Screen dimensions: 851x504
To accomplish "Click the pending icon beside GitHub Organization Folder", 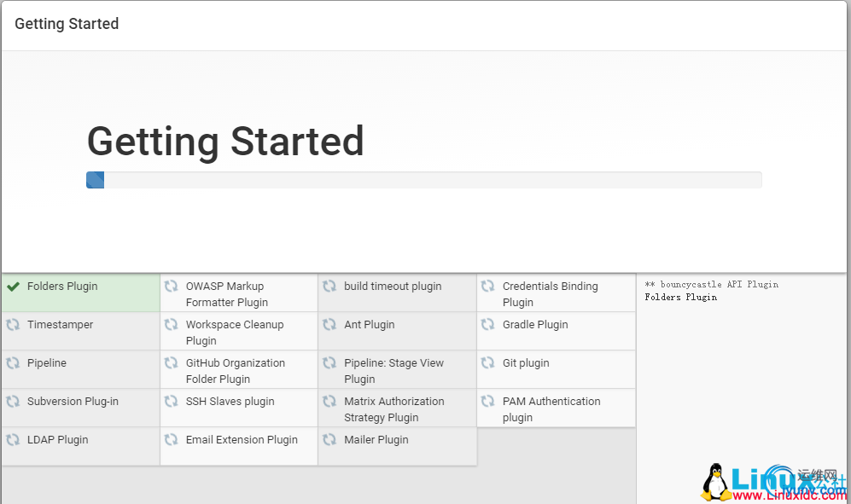I will point(172,363).
